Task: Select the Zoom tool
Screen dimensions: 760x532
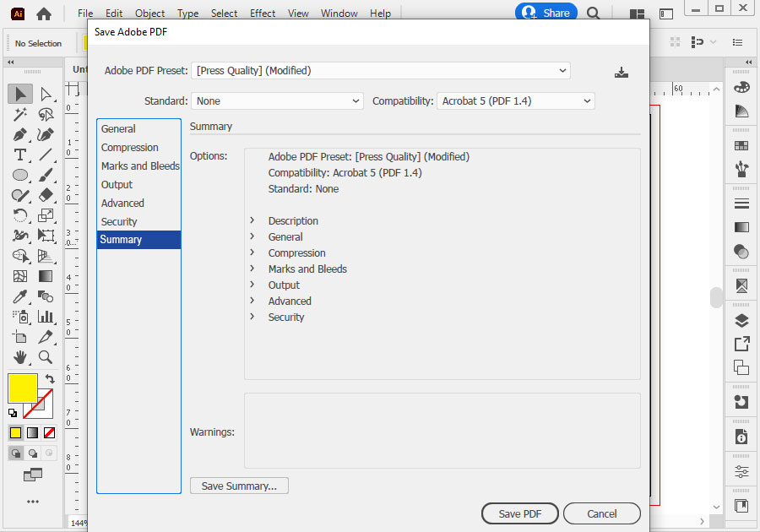Action: 46,357
